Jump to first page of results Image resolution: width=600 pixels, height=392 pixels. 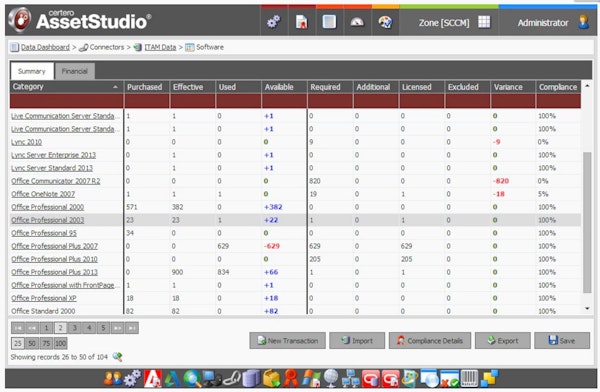18,328
